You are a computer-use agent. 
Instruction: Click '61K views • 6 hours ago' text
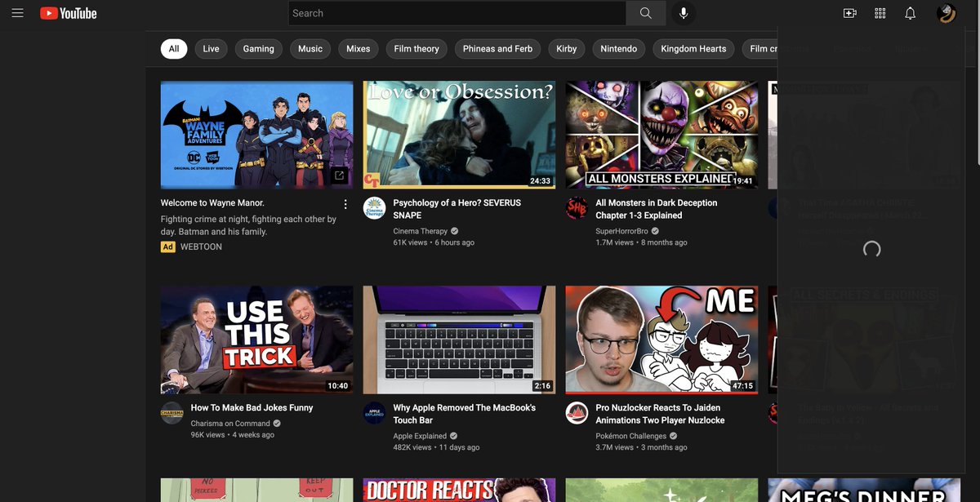[434, 242]
